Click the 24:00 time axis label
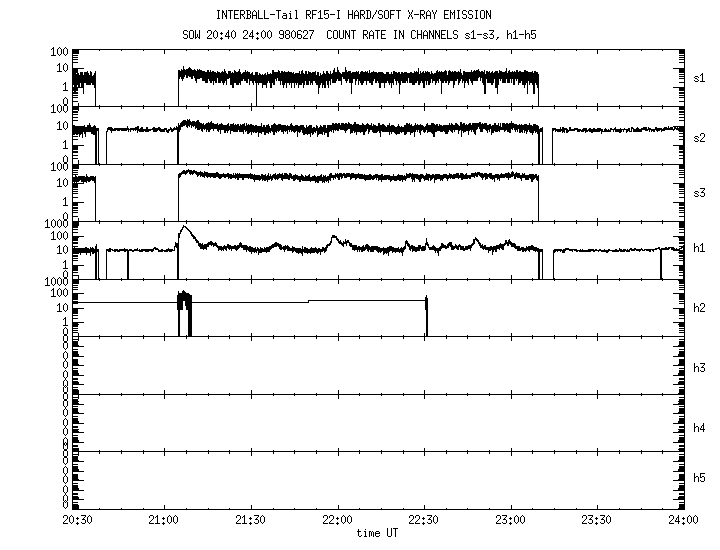Image resolution: width=720 pixels, height=550 pixels. [683, 521]
